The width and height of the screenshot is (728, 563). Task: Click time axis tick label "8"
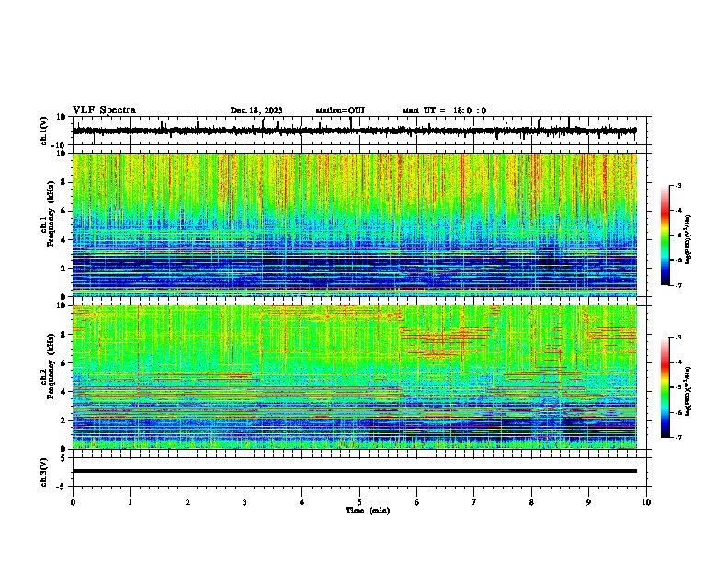531,502
